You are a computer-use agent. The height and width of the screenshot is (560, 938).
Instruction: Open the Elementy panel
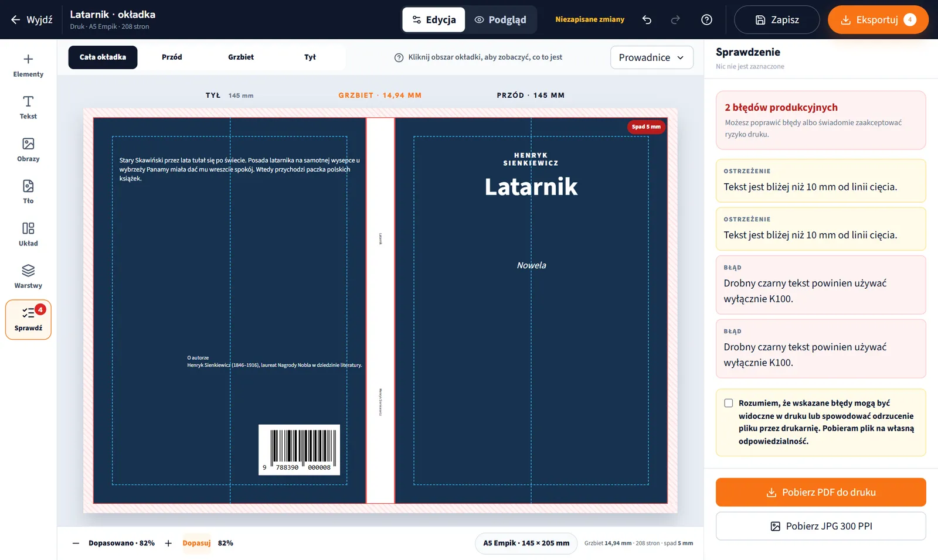click(28, 66)
